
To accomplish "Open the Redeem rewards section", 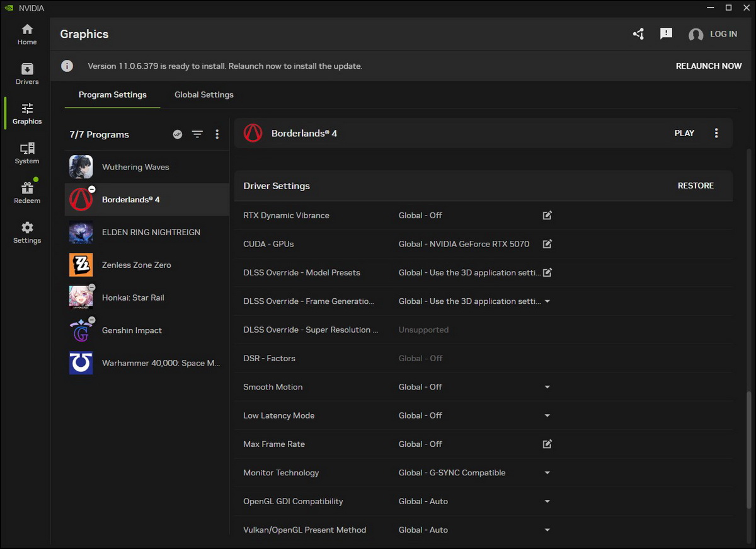I will click(x=27, y=193).
